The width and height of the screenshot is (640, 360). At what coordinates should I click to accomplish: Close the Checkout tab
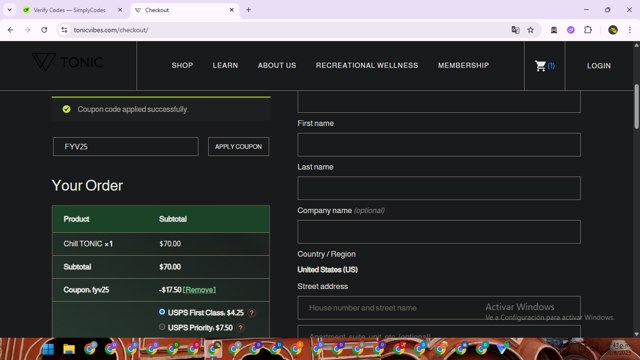[x=231, y=10]
